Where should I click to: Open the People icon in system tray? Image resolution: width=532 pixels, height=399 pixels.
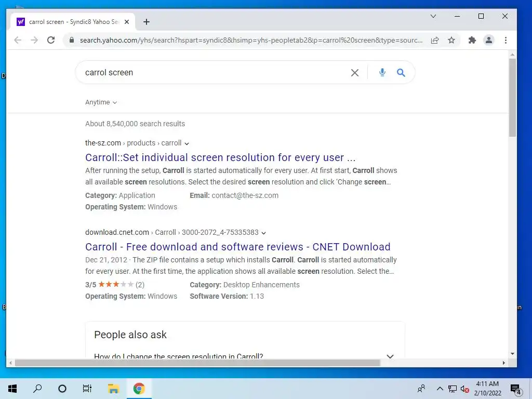coord(421,389)
